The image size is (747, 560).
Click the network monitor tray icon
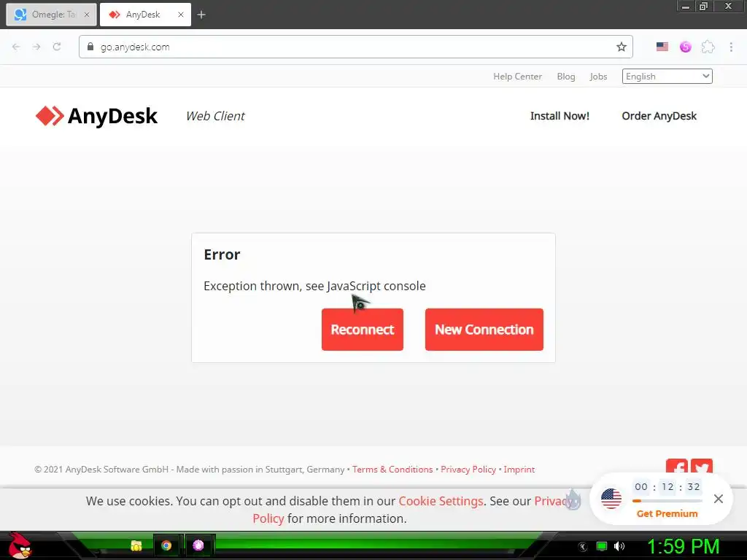coord(602,546)
